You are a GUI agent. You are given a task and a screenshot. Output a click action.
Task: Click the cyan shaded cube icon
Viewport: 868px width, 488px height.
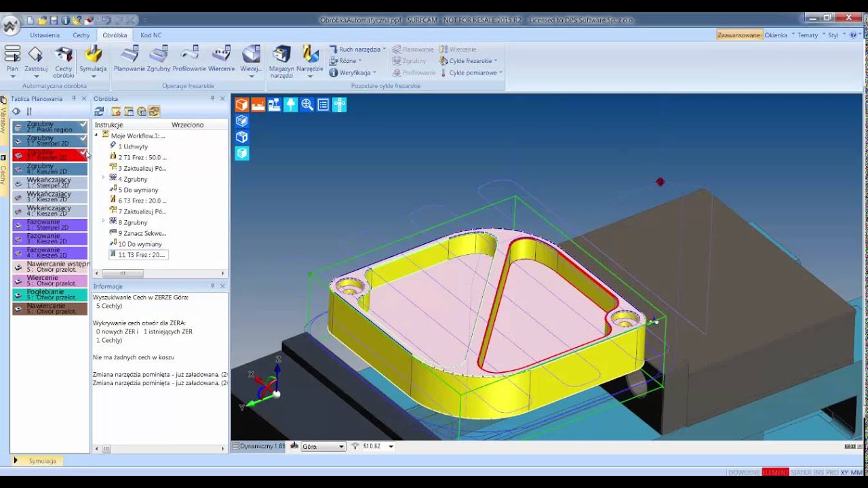[x=242, y=153]
